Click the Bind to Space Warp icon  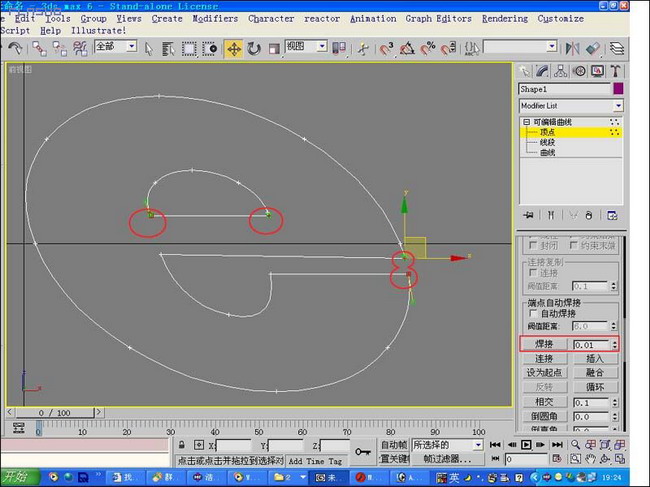click(80, 49)
